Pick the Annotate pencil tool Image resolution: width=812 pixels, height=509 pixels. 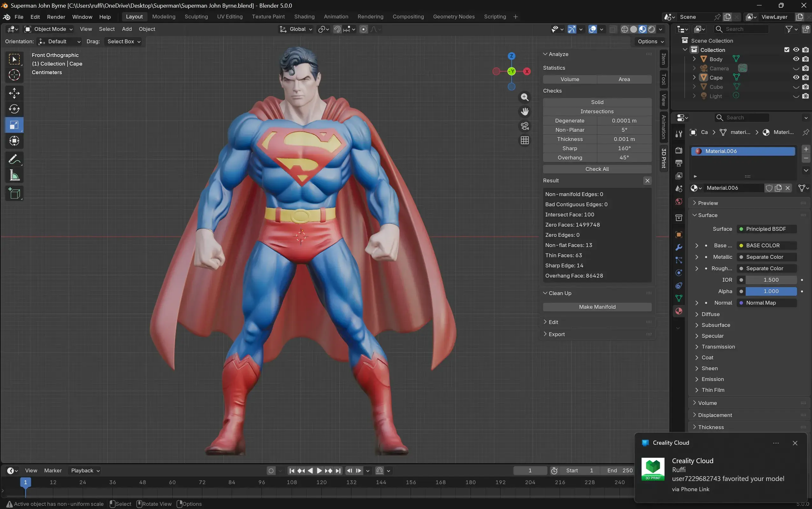[14, 159]
